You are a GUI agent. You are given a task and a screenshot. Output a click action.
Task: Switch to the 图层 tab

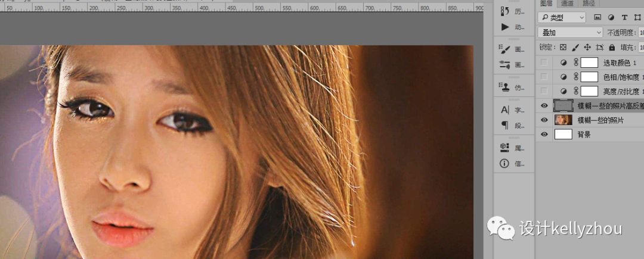(x=546, y=4)
